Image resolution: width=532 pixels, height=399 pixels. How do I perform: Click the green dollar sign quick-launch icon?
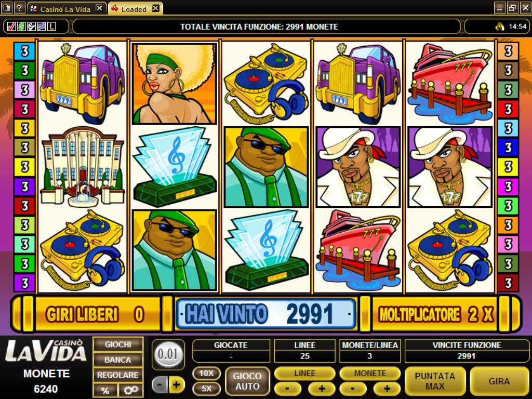[x=21, y=26]
